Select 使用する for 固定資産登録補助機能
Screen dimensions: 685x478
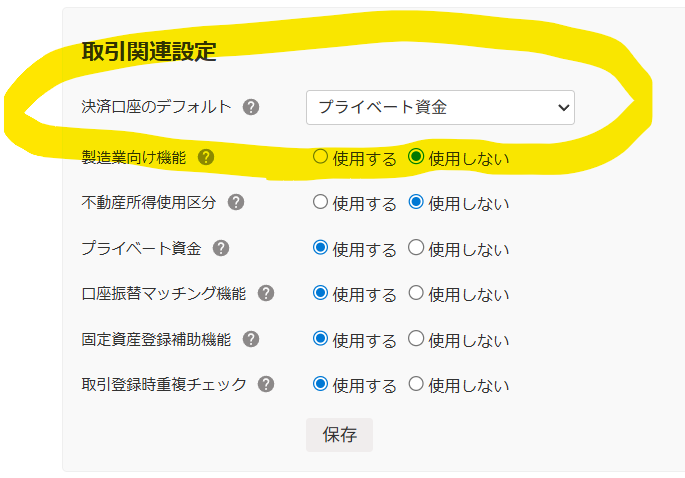[320, 338]
